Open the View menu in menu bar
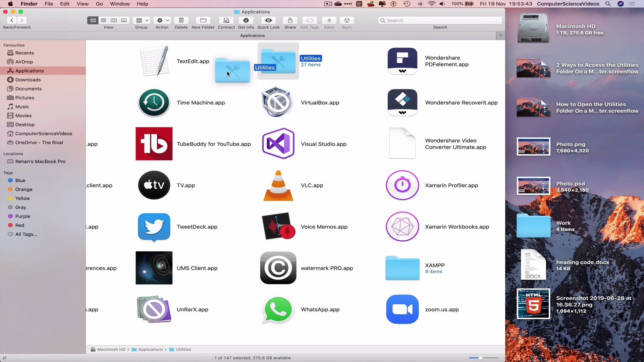This screenshot has height=362, width=644. (83, 4)
